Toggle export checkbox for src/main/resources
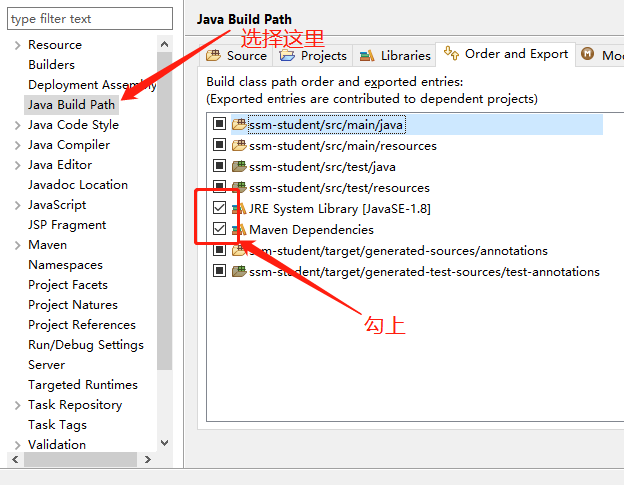The image size is (624, 485). [x=219, y=144]
